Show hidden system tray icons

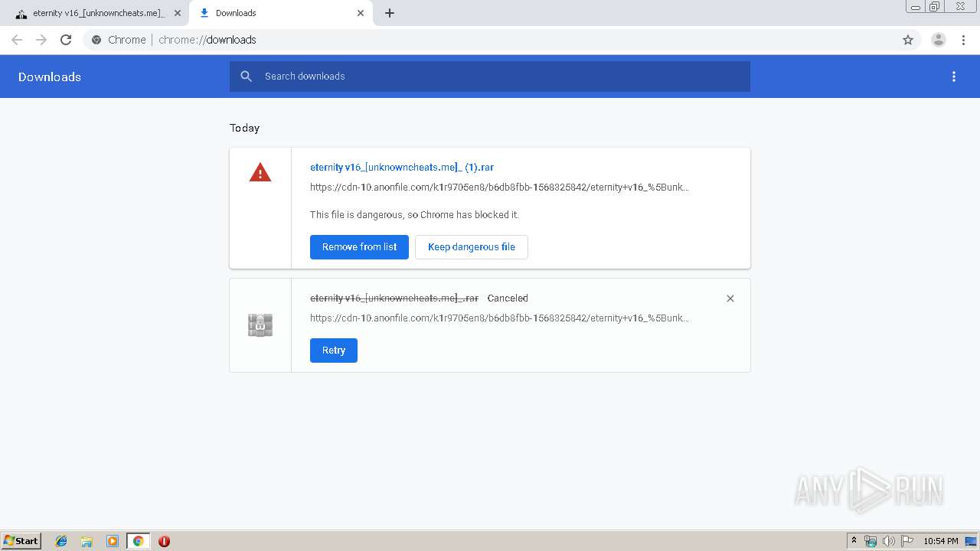[854, 541]
